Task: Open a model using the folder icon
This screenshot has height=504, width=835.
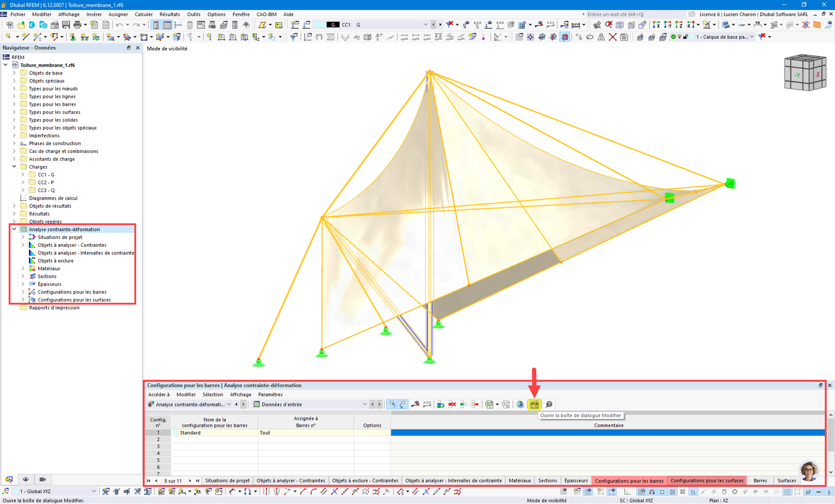Action: click(21, 25)
